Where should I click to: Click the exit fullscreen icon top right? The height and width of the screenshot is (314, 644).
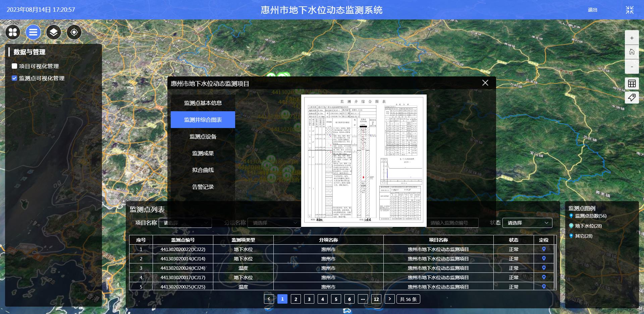click(x=630, y=10)
